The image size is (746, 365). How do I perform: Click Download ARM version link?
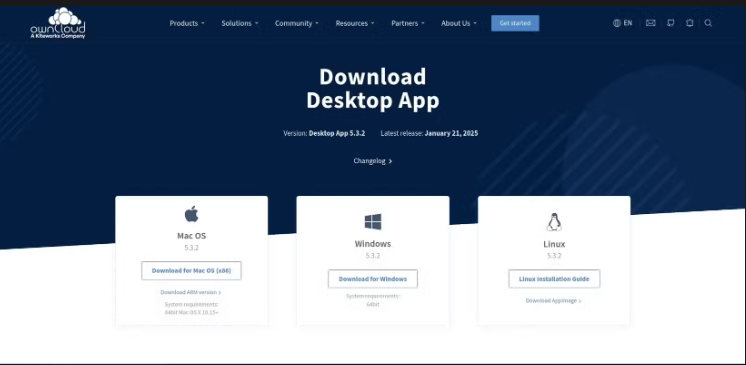(x=190, y=292)
